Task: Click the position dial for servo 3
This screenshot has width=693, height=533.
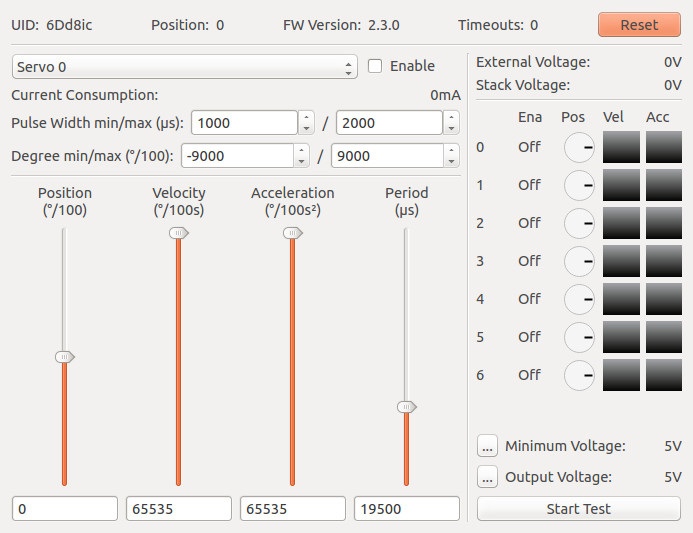Action: [x=579, y=261]
